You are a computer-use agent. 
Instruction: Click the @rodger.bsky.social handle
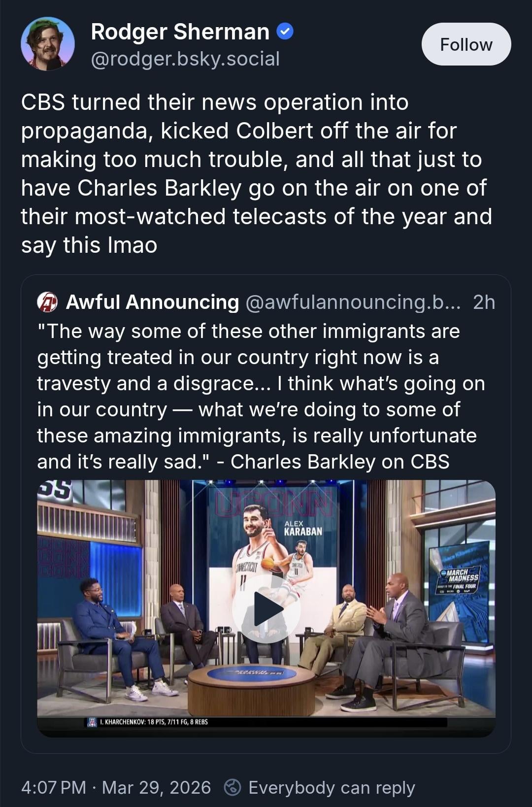pos(185,59)
